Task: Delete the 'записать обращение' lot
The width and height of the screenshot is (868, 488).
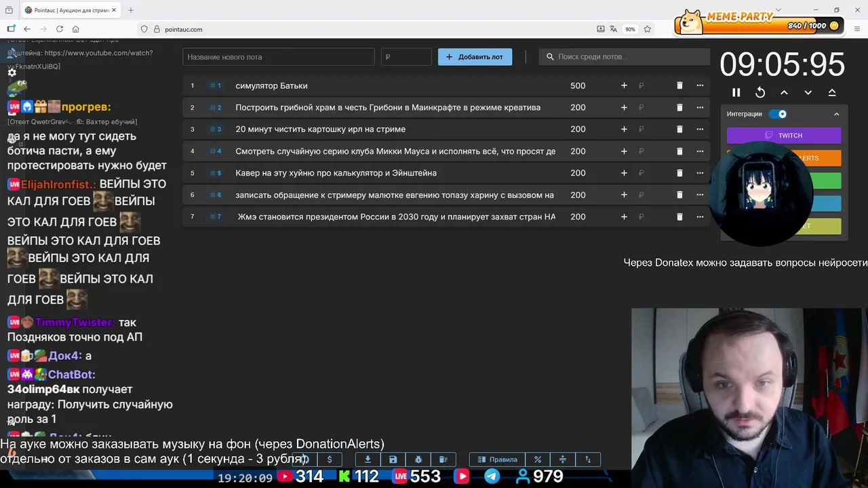Action: 679,195
